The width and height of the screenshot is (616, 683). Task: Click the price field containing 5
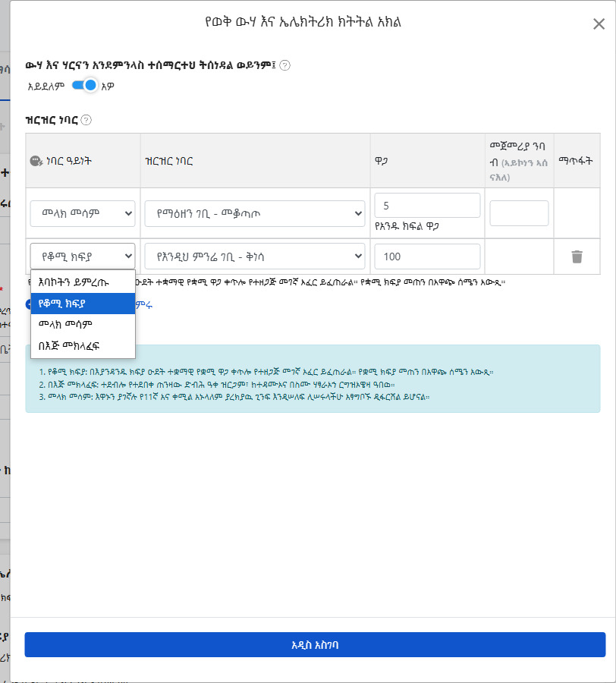coord(427,206)
